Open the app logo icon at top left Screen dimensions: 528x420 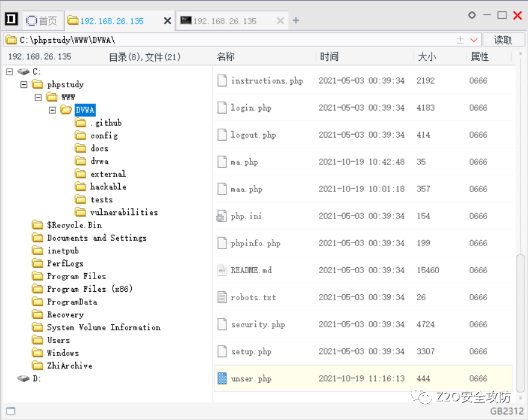coord(11,19)
